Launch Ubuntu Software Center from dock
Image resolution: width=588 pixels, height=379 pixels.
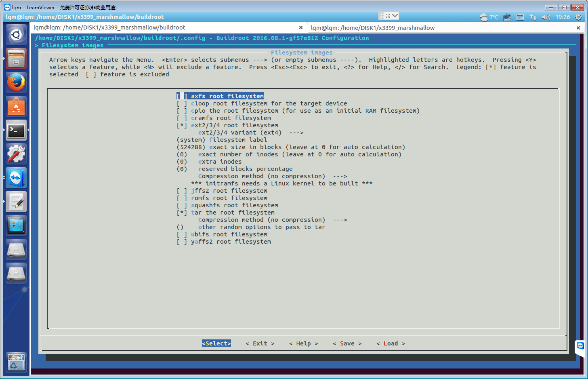coord(16,106)
